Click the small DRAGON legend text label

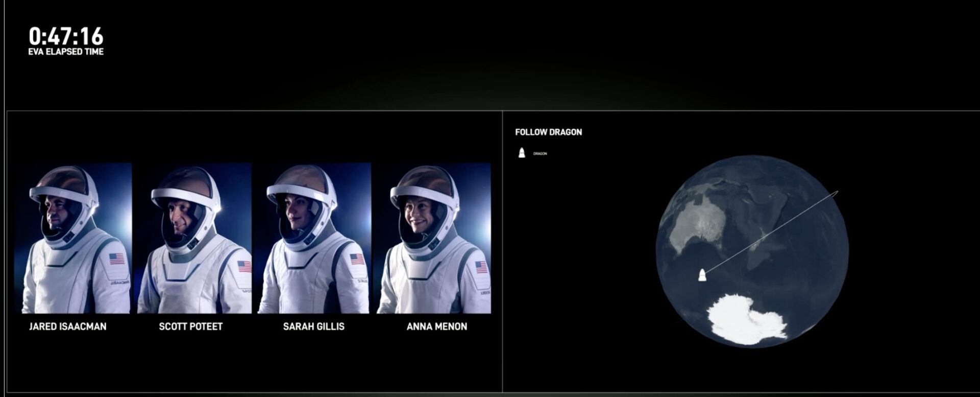pyautogui.click(x=540, y=154)
